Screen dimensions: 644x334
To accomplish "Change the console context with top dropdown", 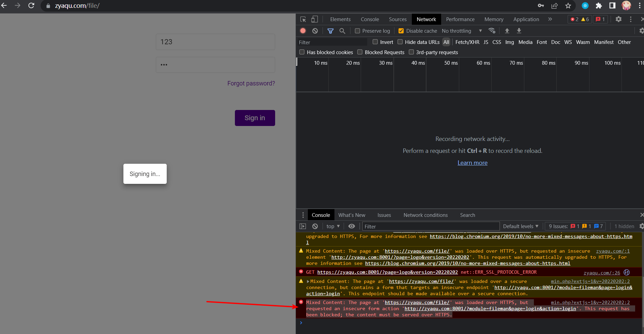I will [332, 226].
